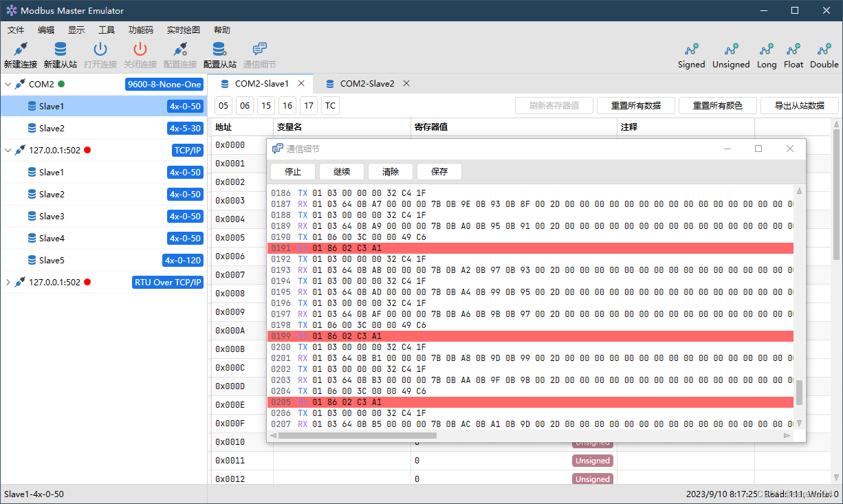Collapse the COM2 connection tree node
The height and width of the screenshot is (504, 843).
(x=8, y=84)
